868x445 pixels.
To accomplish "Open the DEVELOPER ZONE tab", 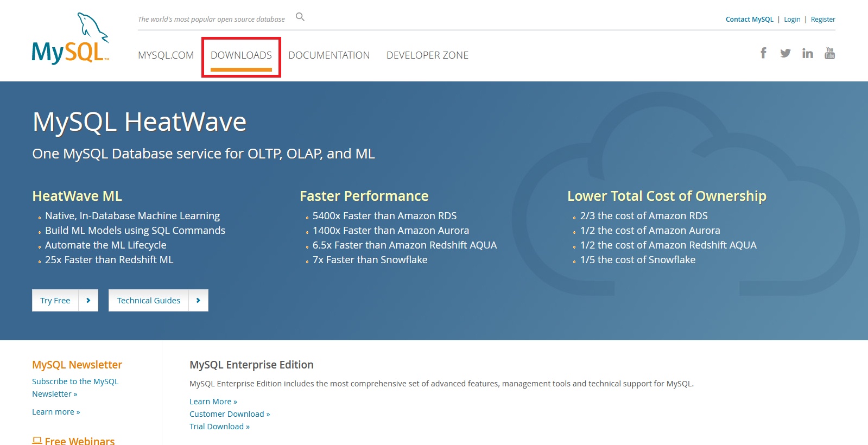I will (x=427, y=55).
